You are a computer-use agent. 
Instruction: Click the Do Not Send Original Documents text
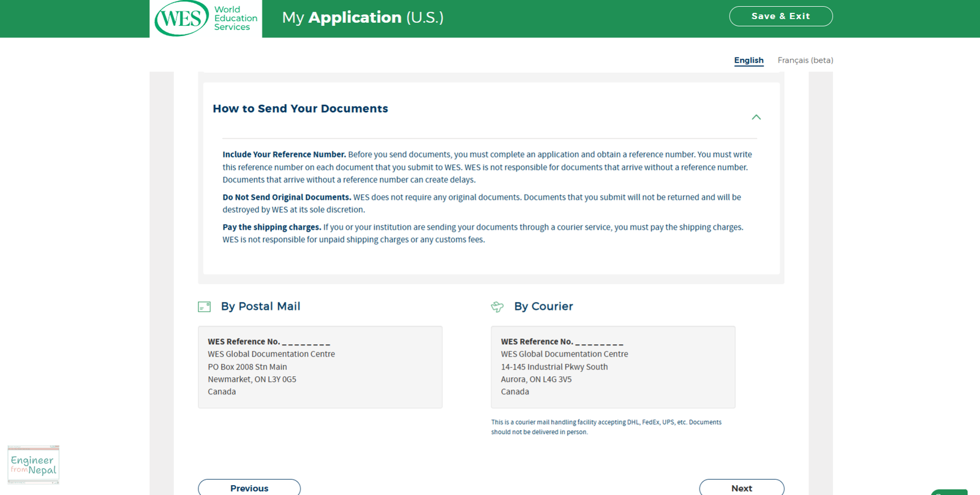[287, 197]
